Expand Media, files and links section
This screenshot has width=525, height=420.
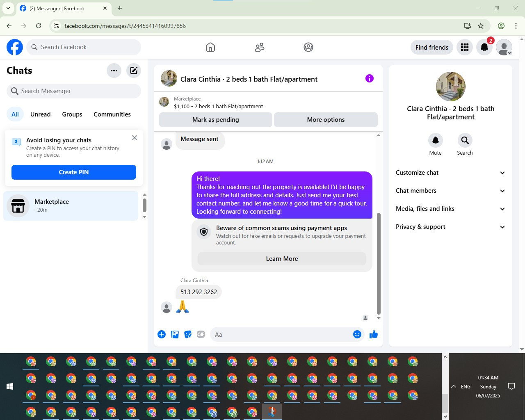[451, 209]
